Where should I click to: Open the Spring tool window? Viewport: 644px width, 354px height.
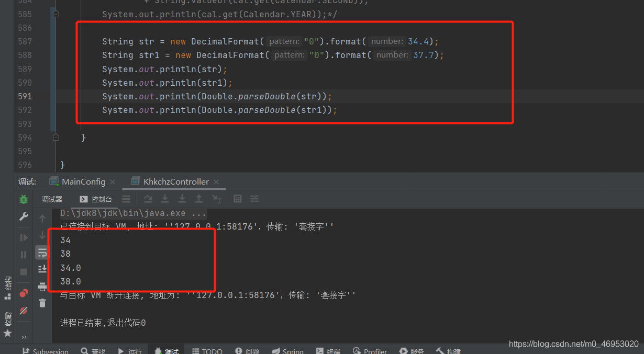[287, 351]
